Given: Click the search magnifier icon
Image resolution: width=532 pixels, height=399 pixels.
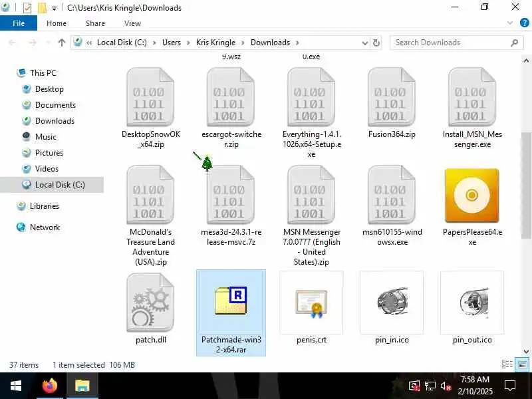Looking at the screenshot, I should click(514, 43).
